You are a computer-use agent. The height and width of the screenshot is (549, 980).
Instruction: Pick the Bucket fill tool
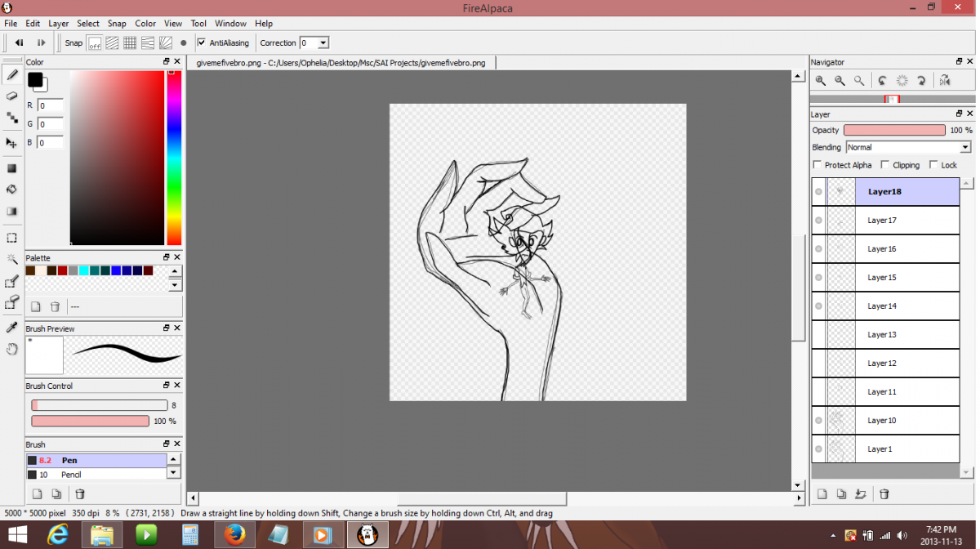pyautogui.click(x=12, y=190)
